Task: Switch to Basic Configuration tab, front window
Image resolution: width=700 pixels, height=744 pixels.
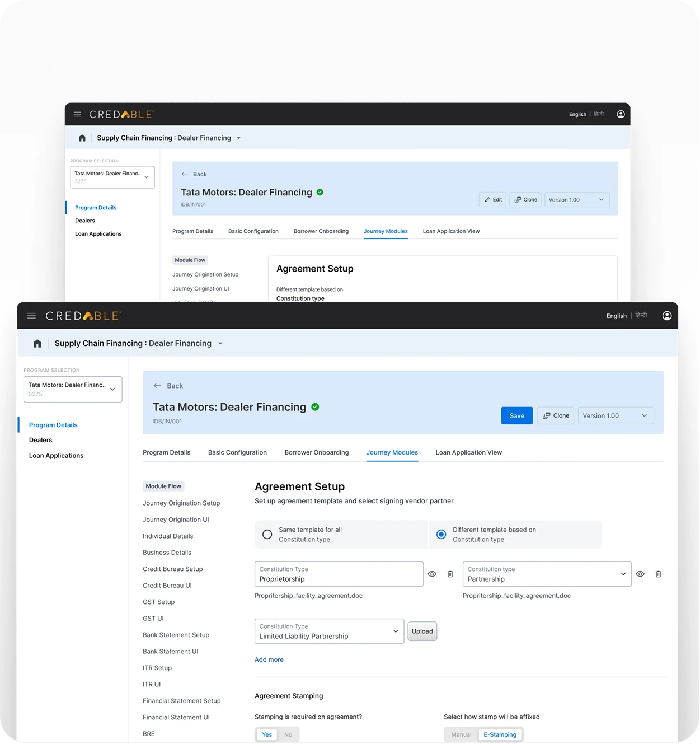Action: pos(237,452)
